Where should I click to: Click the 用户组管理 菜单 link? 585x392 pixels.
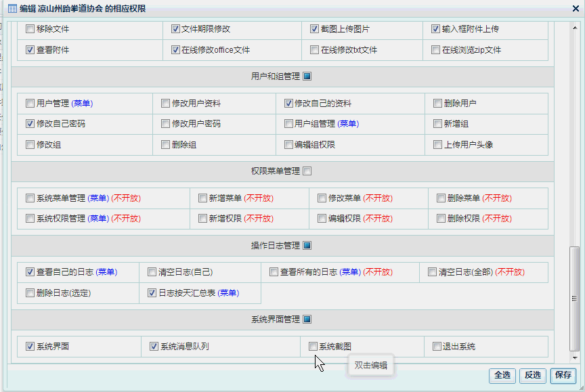pyautogui.click(x=348, y=123)
